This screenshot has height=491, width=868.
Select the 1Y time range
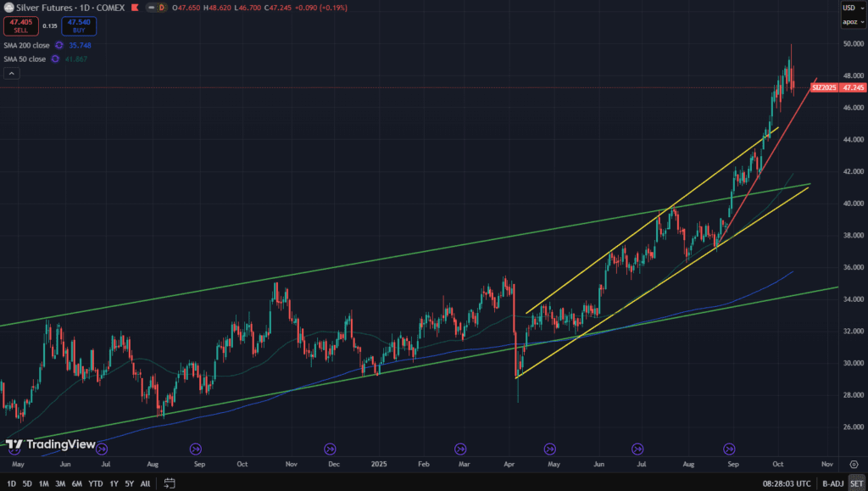coord(114,483)
